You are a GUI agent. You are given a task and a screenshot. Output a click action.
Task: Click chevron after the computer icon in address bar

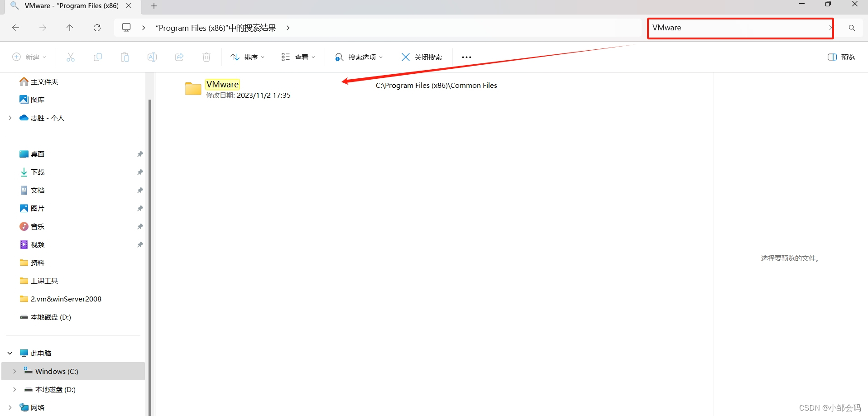click(x=144, y=28)
